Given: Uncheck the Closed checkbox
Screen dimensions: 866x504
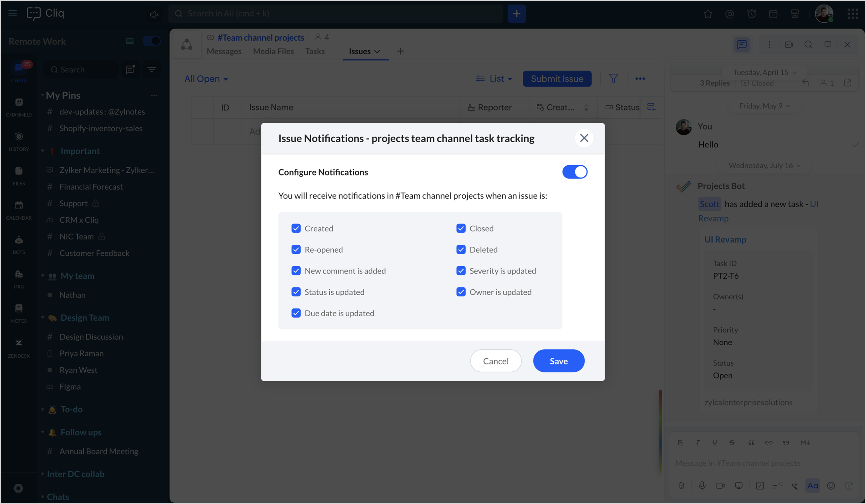Looking at the screenshot, I should coord(461,228).
